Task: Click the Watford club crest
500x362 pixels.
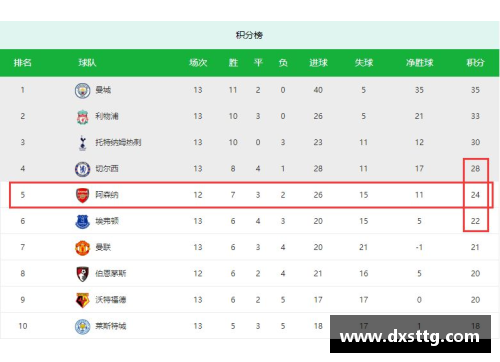Action: [x=82, y=300]
